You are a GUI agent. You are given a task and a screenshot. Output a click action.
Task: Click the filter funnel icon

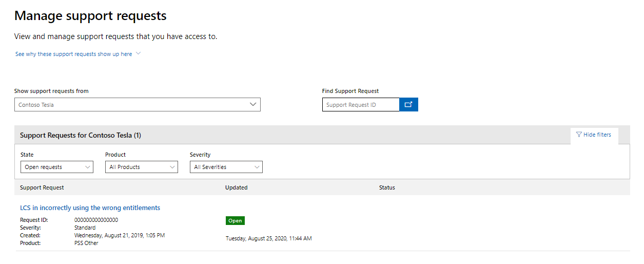[x=579, y=135]
